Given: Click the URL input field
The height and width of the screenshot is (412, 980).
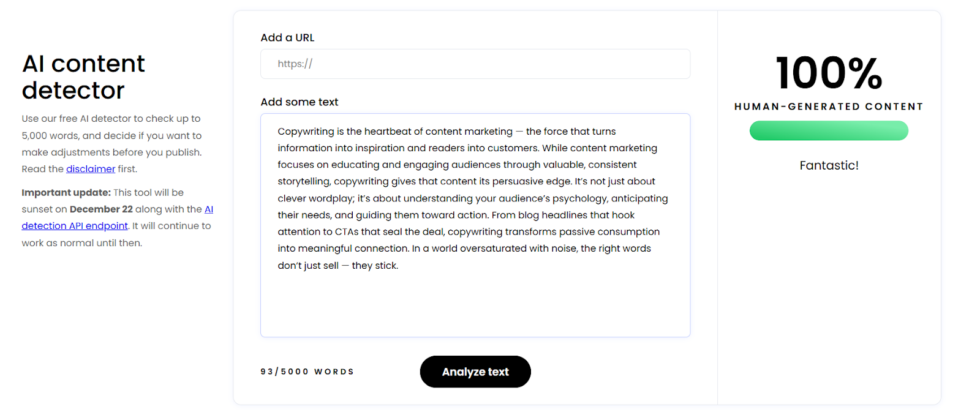Looking at the screenshot, I should (475, 64).
